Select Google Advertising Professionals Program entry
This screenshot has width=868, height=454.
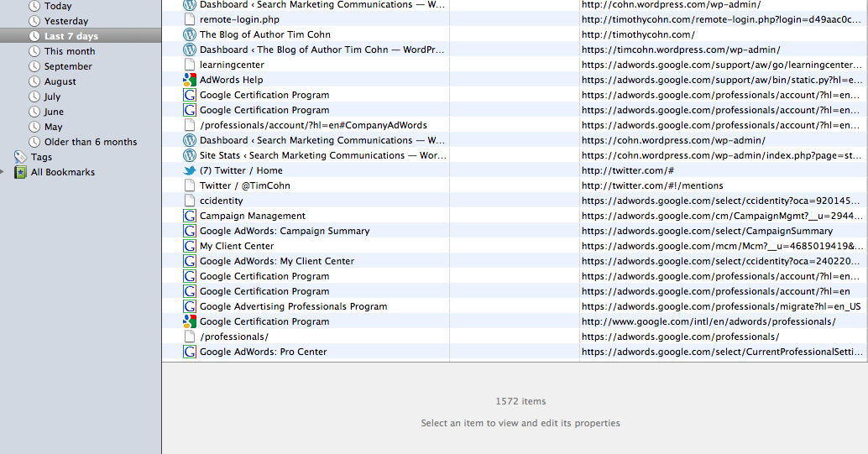click(x=293, y=306)
